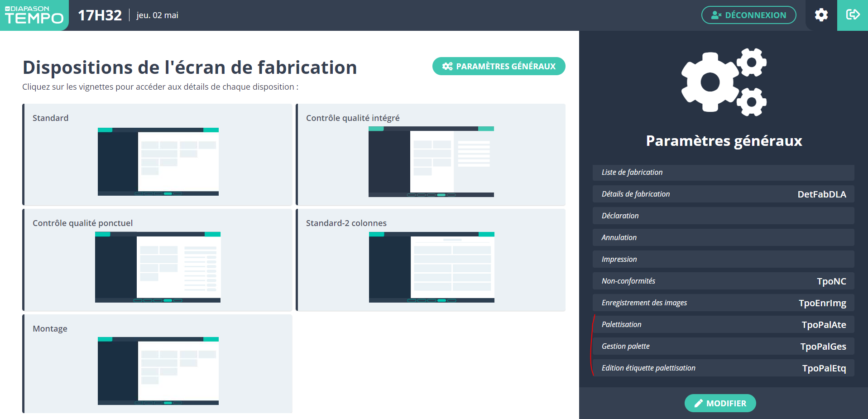Select the Enregistrement des images row
Image resolution: width=868 pixels, height=419 pixels.
[x=723, y=303]
